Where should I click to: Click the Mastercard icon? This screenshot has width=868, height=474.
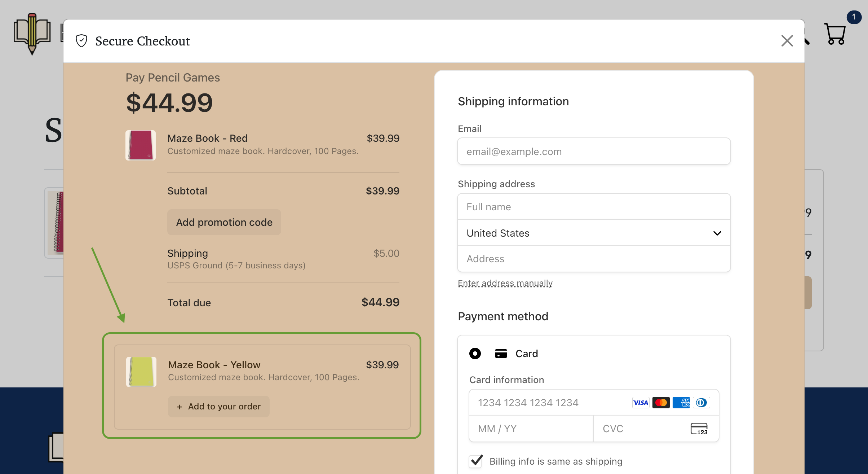click(x=661, y=403)
